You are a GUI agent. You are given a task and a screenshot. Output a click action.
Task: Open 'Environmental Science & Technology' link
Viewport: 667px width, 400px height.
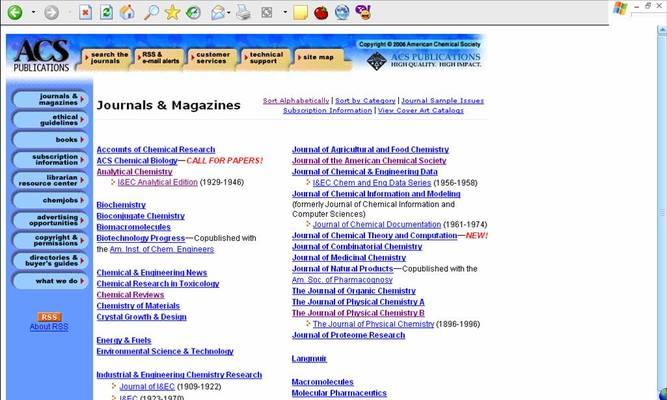point(165,351)
